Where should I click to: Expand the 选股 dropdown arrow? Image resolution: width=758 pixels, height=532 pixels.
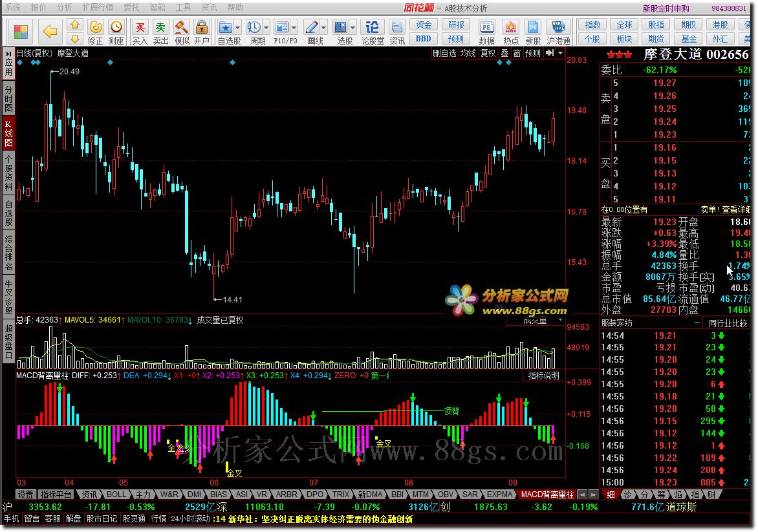353,28
